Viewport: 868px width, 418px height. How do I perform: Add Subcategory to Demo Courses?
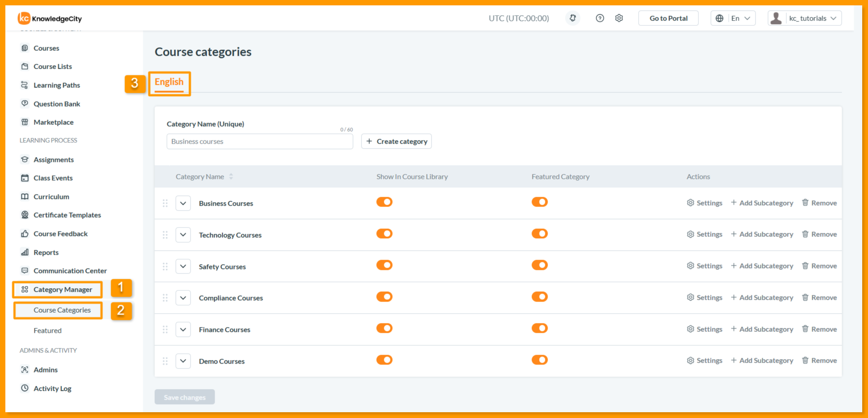[762, 360]
